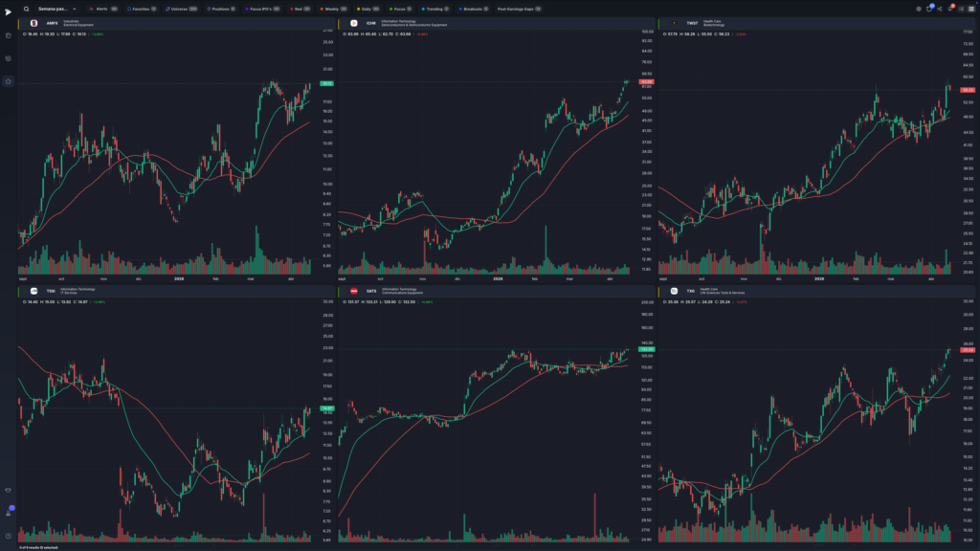Open the search magnifier icon

click(x=26, y=9)
